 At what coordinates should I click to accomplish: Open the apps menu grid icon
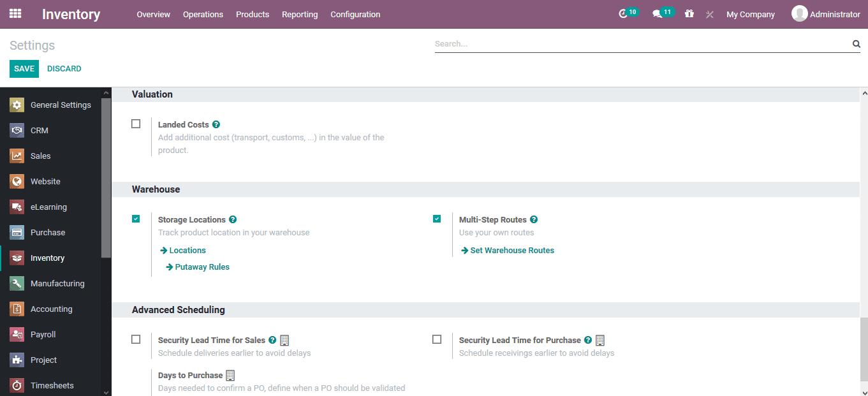(15, 13)
